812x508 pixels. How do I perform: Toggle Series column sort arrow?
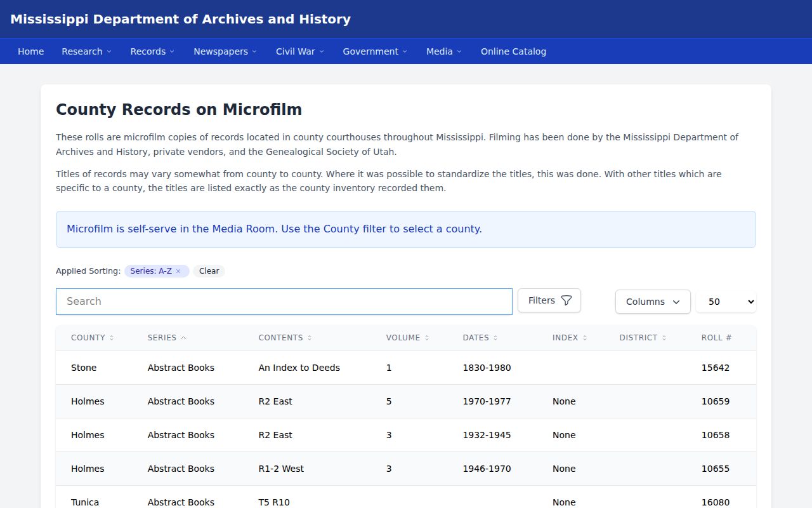coord(183,338)
